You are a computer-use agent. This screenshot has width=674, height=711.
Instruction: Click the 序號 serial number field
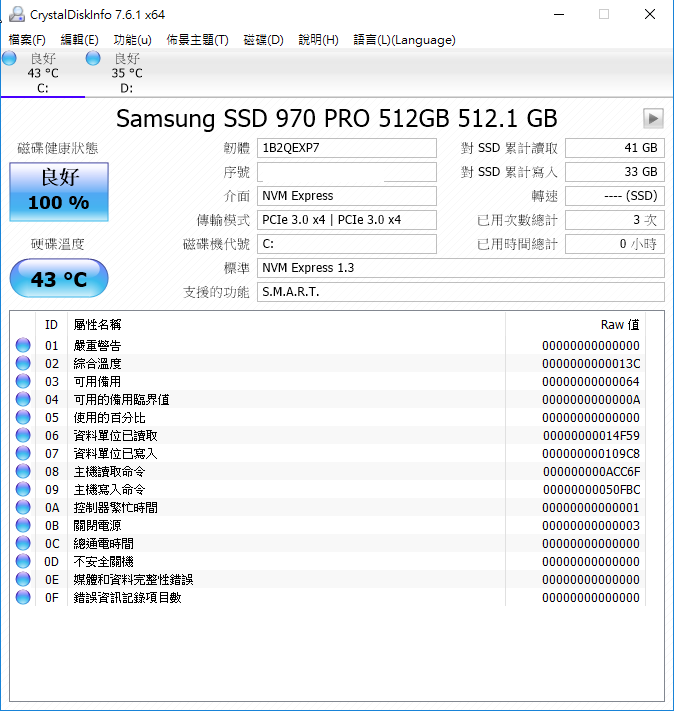346,172
